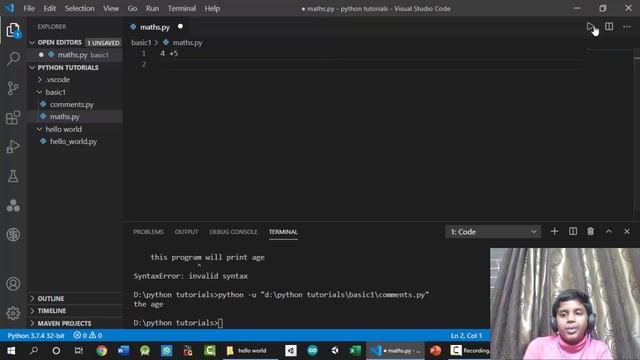The height and width of the screenshot is (360, 640).
Task: Click the errors and warnings status indicator
Action: pyautogui.click(x=88, y=335)
